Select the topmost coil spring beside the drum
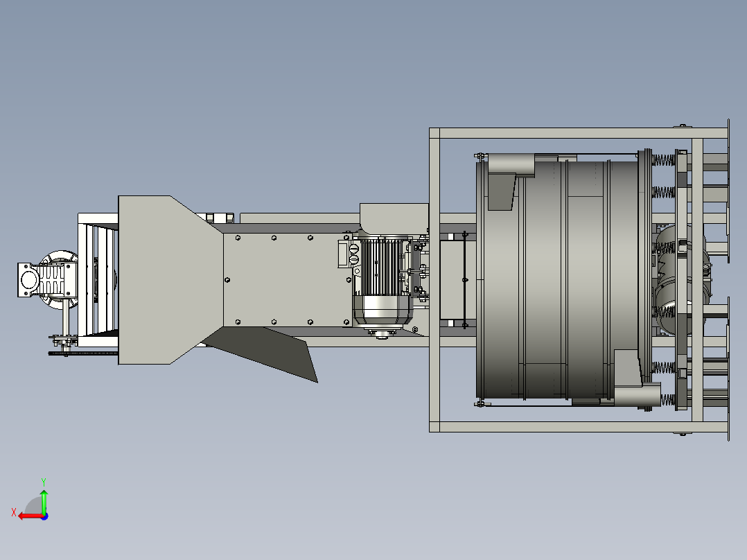The image size is (747, 560). coord(663,160)
